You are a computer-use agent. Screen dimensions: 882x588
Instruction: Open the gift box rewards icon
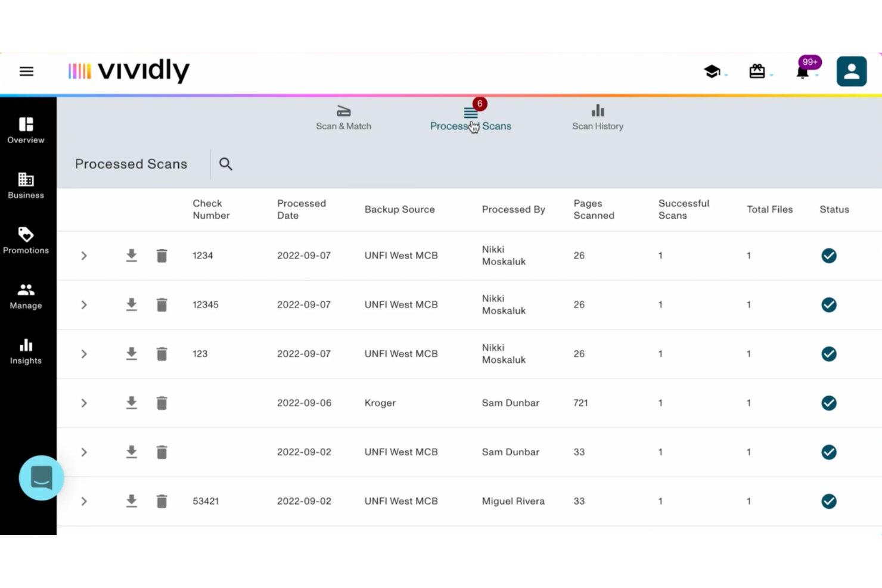coord(757,71)
